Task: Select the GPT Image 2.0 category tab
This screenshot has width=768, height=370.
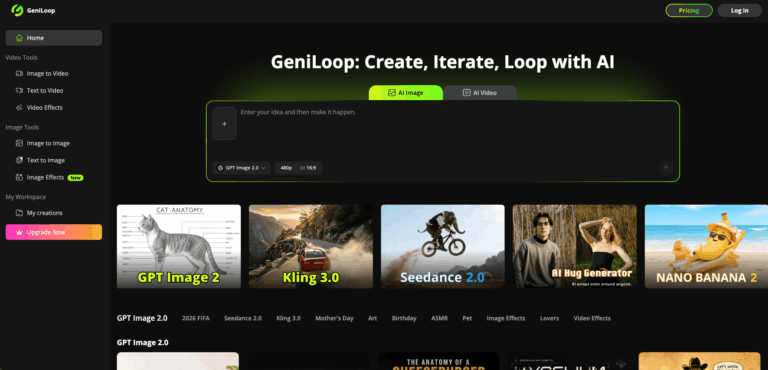Action: [x=142, y=318]
